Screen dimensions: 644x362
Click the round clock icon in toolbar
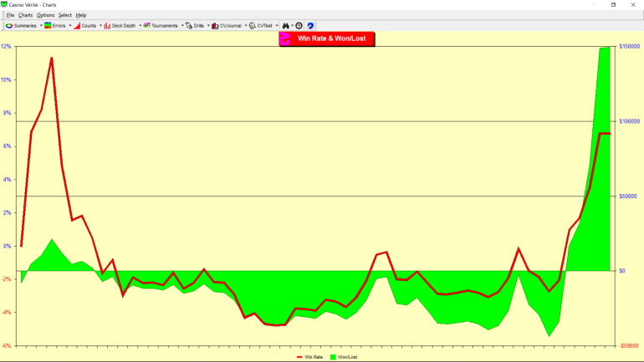click(x=299, y=26)
